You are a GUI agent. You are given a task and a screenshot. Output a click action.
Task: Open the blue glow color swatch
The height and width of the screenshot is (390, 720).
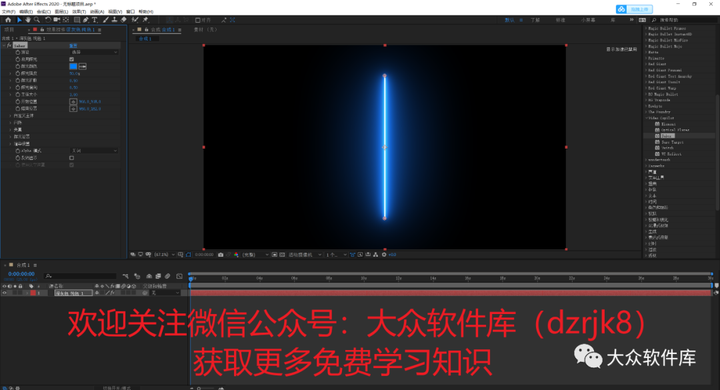(73, 66)
